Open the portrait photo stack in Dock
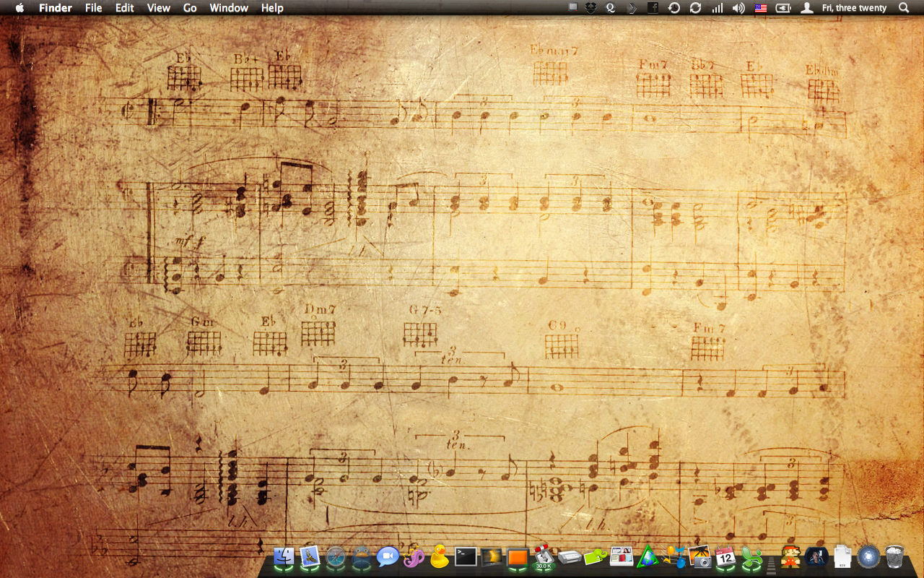Image resolution: width=924 pixels, height=578 pixels. (x=816, y=557)
